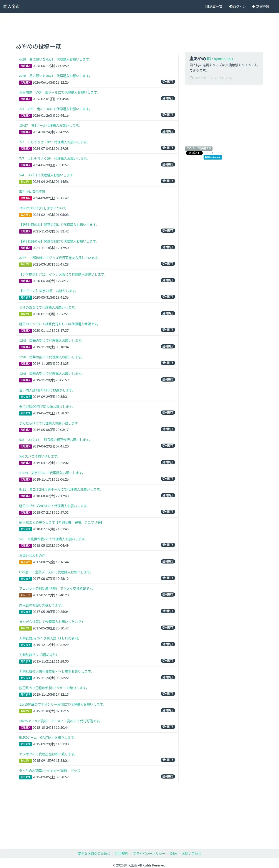Click the ログイン login link

click(x=237, y=7)
